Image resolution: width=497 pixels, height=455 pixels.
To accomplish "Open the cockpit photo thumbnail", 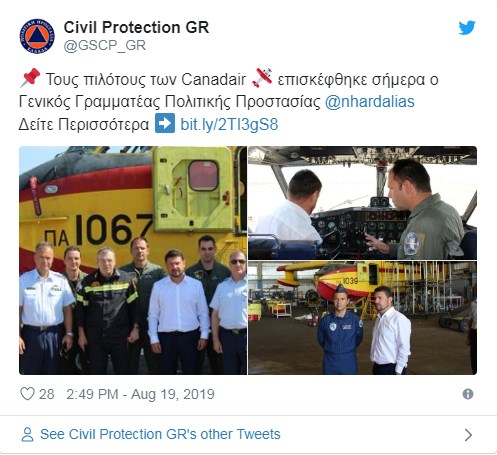I will tap(362, 203).
